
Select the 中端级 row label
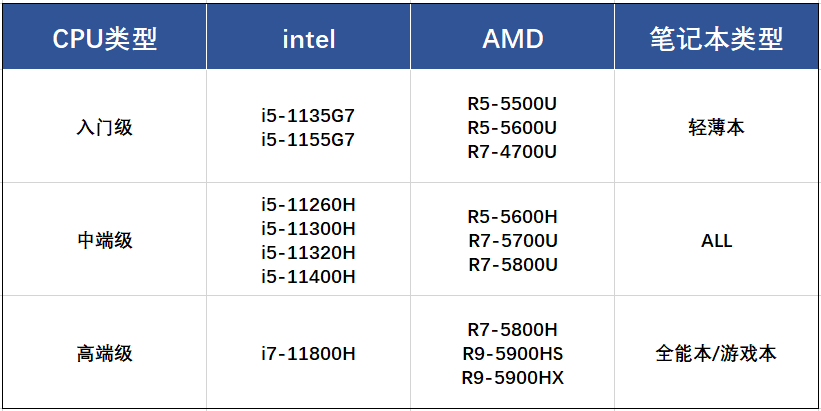pos(105,241)
